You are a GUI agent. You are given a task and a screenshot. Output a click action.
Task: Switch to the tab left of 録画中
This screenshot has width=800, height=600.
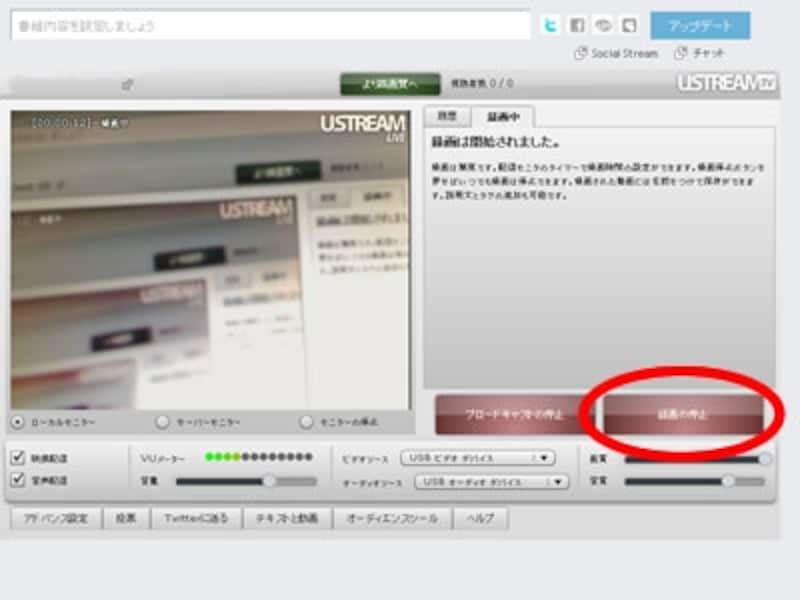coord(447,116)
